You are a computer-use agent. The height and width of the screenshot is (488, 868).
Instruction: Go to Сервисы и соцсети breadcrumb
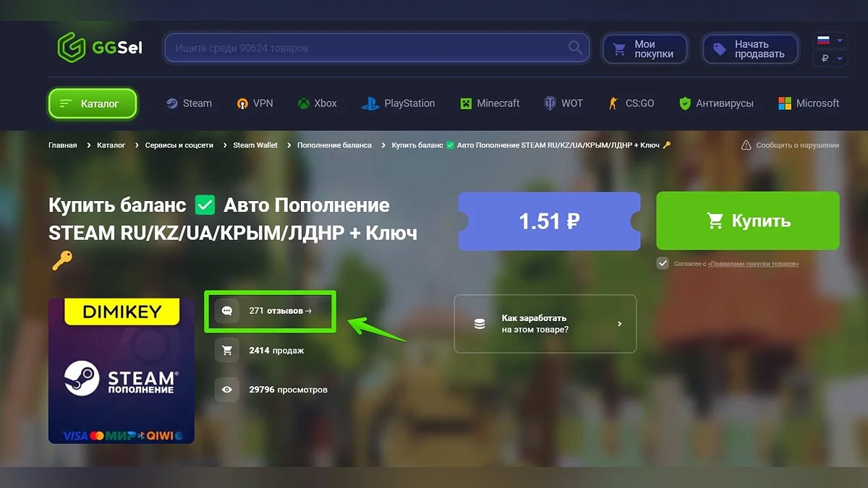click(179, 145)
